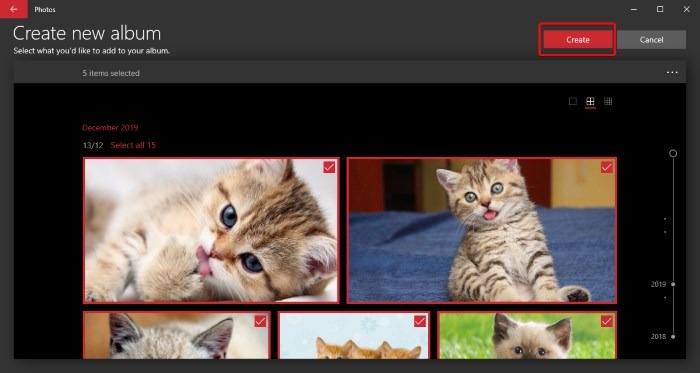The height and width of the screenshot is (373, 700).
Task: Minimize the Photos window
Action: [x=634, y=9]
